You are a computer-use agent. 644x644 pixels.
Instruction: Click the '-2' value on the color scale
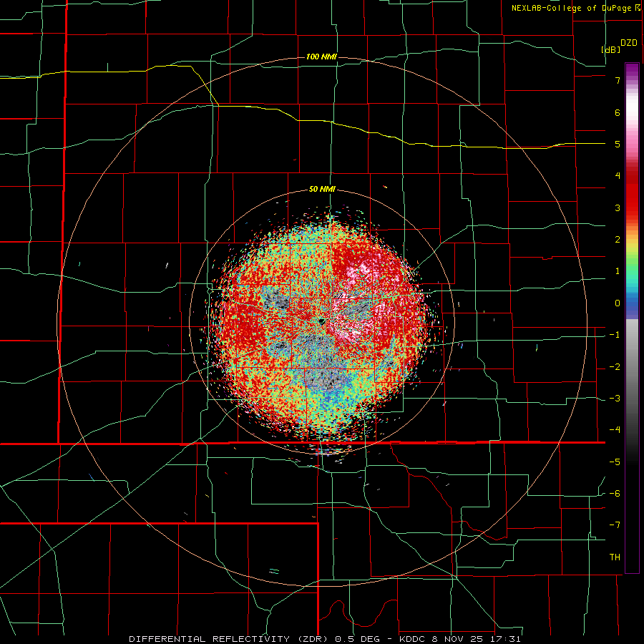coord(615,367)
